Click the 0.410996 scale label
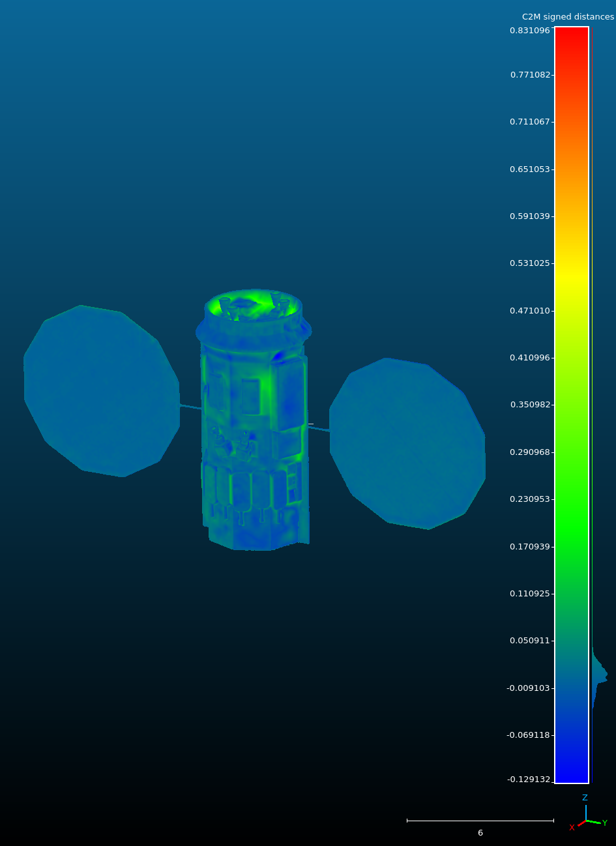 click(x=529, y=358)
